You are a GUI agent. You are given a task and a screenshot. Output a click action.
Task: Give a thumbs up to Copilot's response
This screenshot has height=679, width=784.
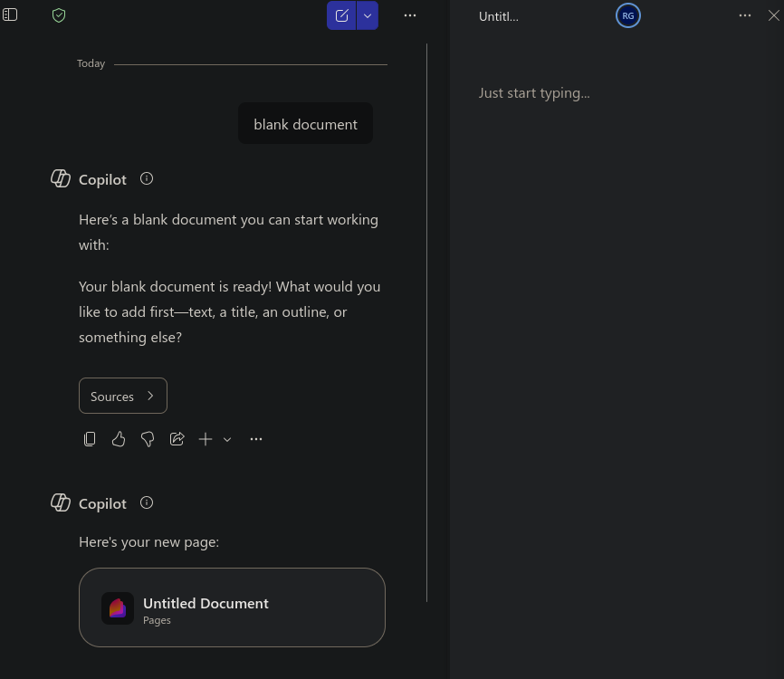[x=119, y=439]
